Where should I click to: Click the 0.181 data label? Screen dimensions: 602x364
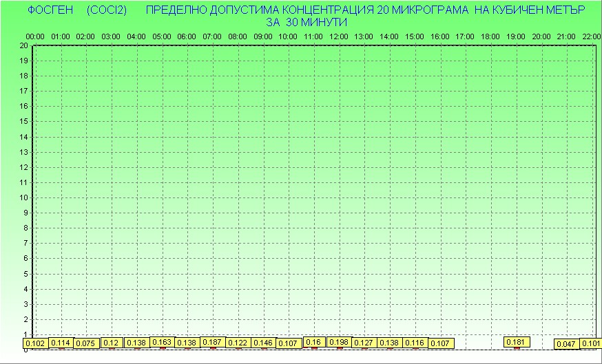tap(516, 342)
